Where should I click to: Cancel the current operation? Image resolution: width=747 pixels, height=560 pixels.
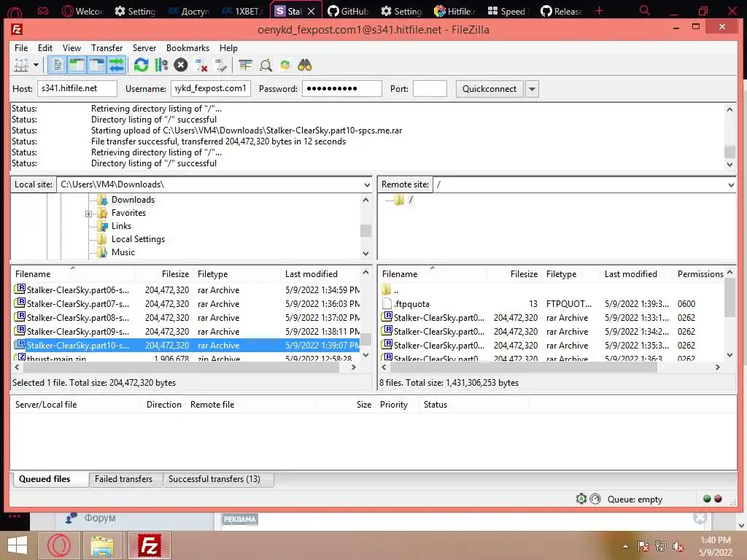181,65
